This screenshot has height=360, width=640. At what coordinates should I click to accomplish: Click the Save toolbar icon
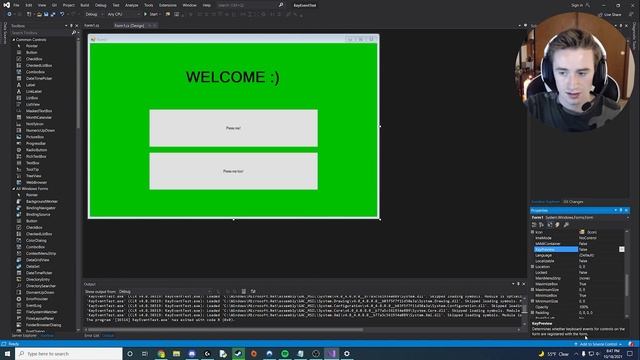46,14
